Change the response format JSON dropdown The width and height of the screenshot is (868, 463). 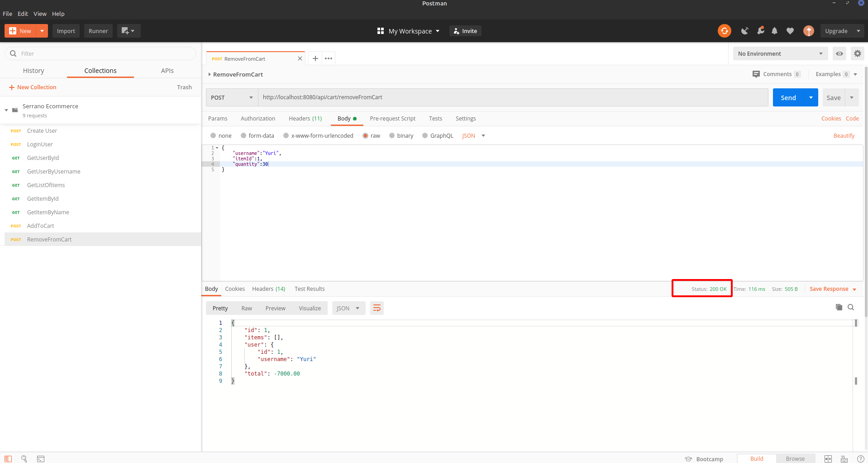(x=348, y=308)
